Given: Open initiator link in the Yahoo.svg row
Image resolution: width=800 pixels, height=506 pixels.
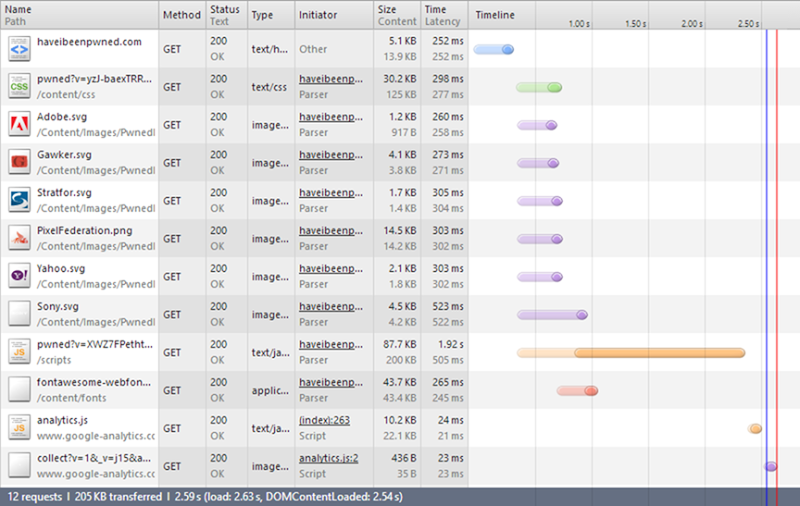Looking at the screenshot, I should tap(331, 268).
